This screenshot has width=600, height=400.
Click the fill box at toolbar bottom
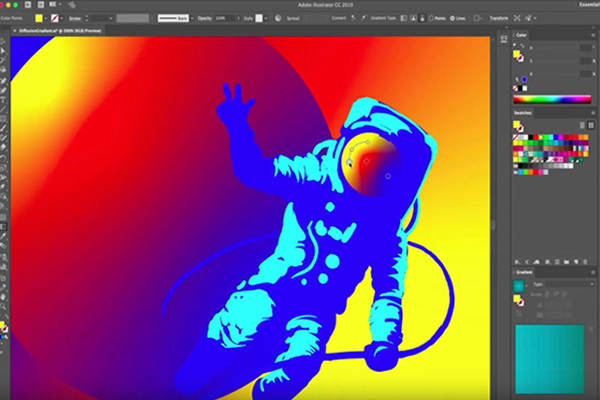[x=2, y=326]
